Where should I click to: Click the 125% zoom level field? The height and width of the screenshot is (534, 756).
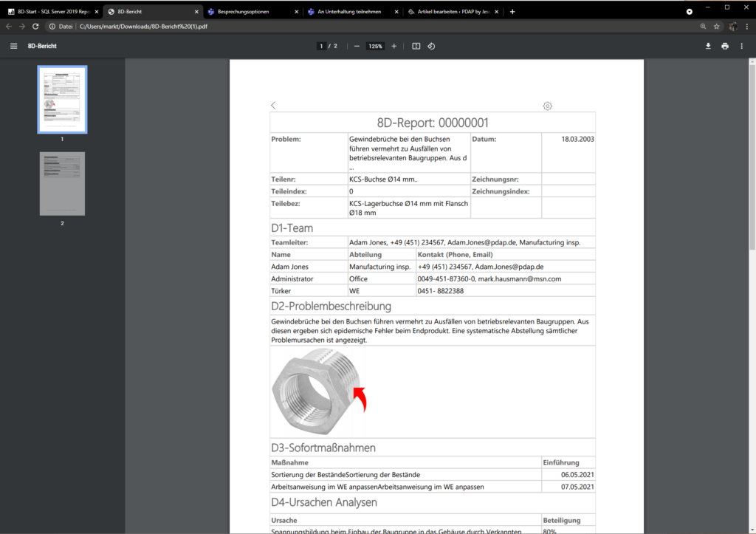[x=375, y=47]
